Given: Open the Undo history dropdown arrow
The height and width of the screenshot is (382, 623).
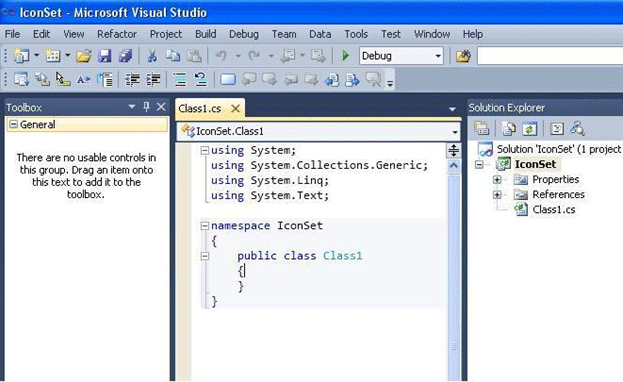Looking at the screenshot, I should pos(238,56).
